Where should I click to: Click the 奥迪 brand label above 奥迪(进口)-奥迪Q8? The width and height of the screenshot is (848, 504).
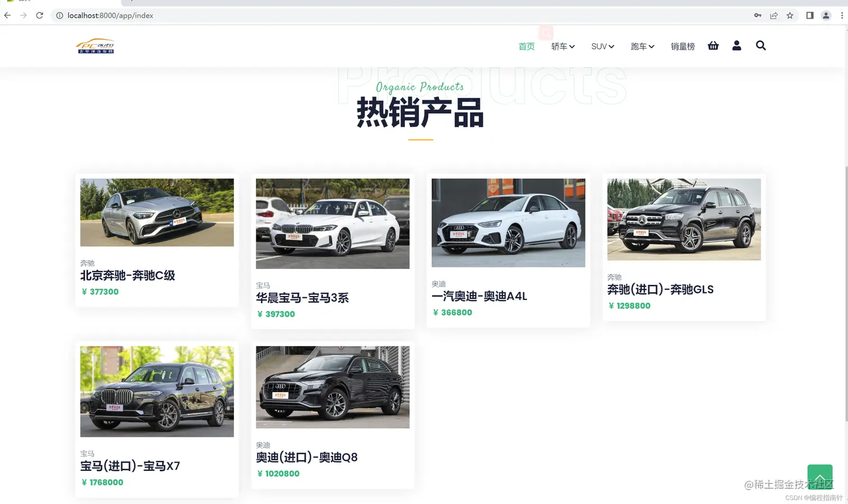263,445
